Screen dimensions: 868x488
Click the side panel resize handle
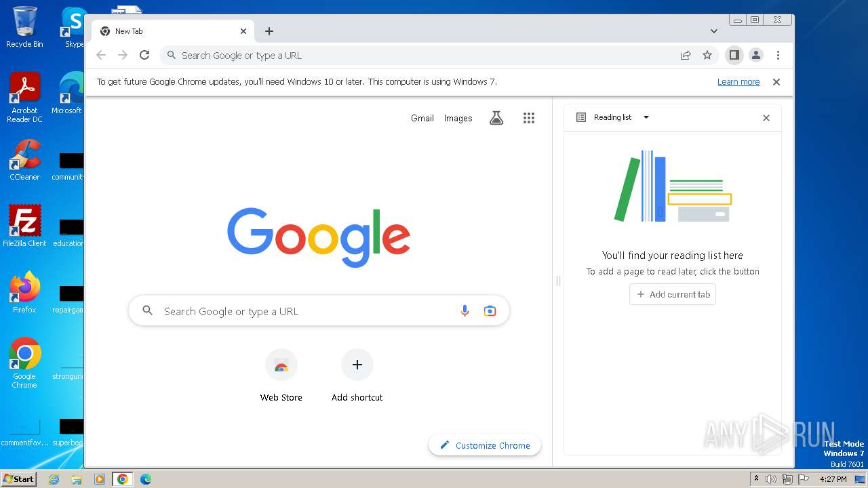[558, 281]
